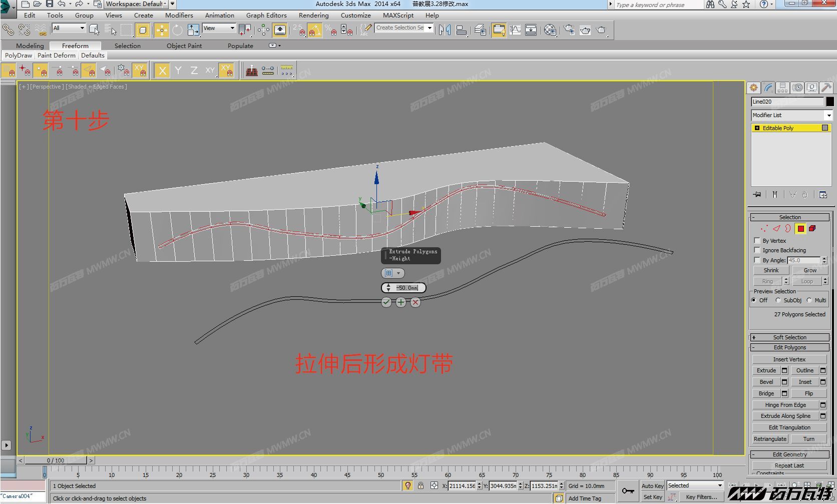Collapse the Selection rollout

click(x=790, y=217)
